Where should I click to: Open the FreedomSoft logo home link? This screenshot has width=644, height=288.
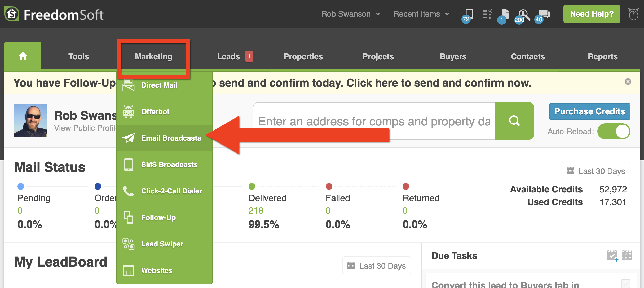click(54, 14)
